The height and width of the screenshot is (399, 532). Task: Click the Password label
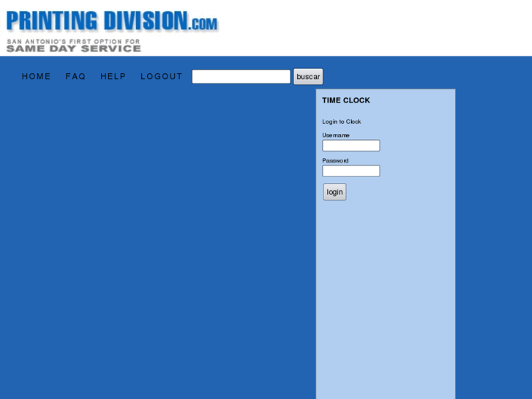[335, 160]
